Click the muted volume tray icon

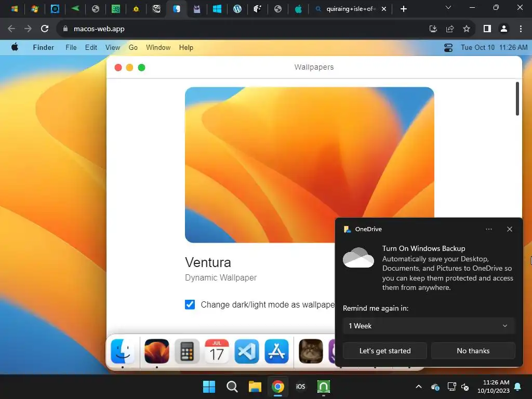click(465, 387)
